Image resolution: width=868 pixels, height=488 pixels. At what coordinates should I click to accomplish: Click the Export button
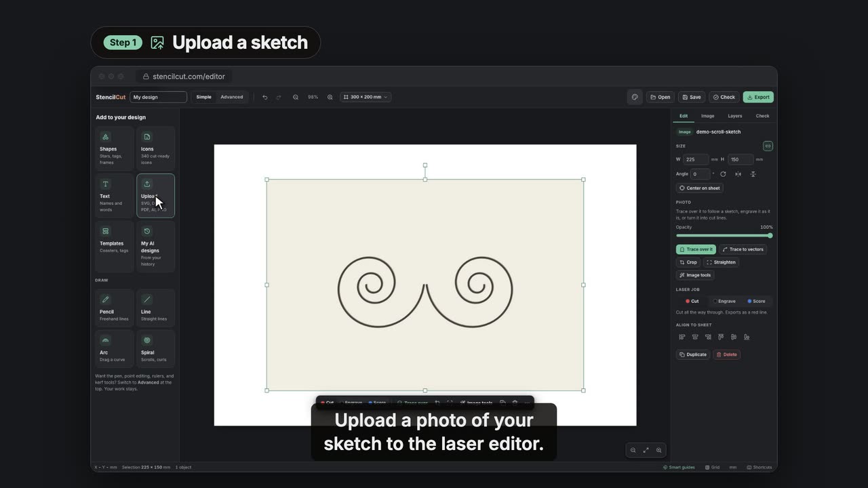(x=758, y=97)
